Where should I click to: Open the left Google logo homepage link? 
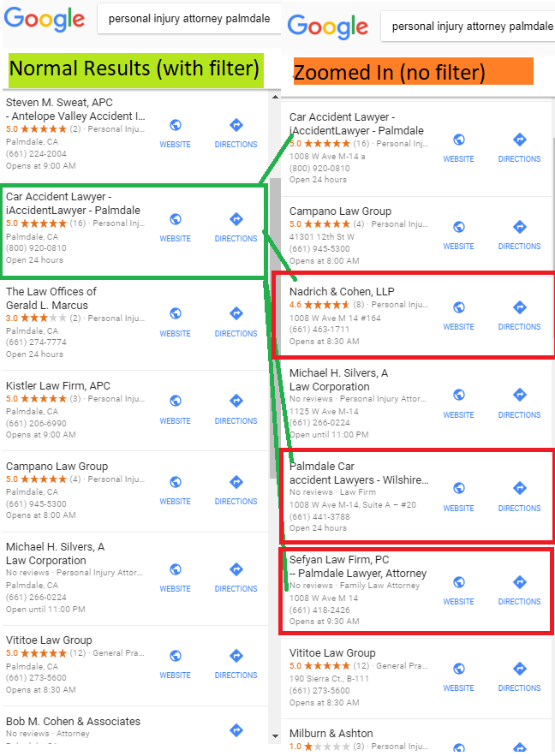[x=45, y=20]
